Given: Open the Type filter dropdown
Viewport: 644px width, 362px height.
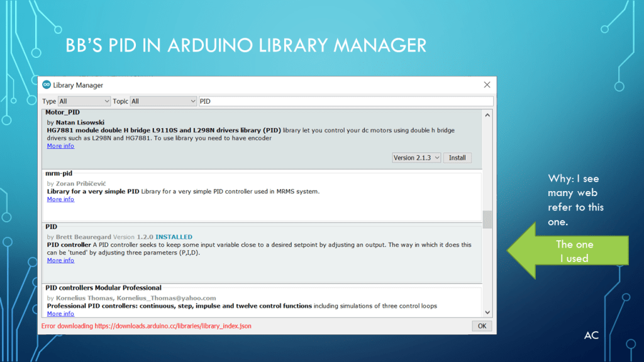Looking at the screenshot, I should [x=84, y=101].
